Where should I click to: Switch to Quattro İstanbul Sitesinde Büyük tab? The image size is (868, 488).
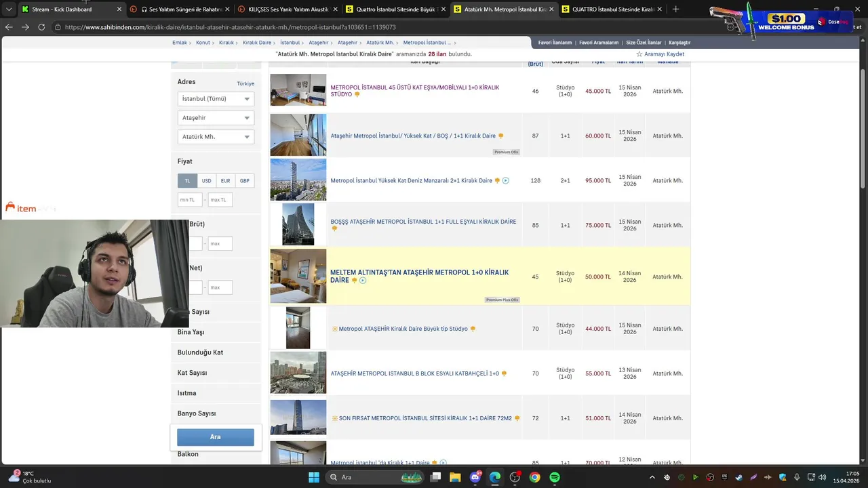(x=397, y=9)
